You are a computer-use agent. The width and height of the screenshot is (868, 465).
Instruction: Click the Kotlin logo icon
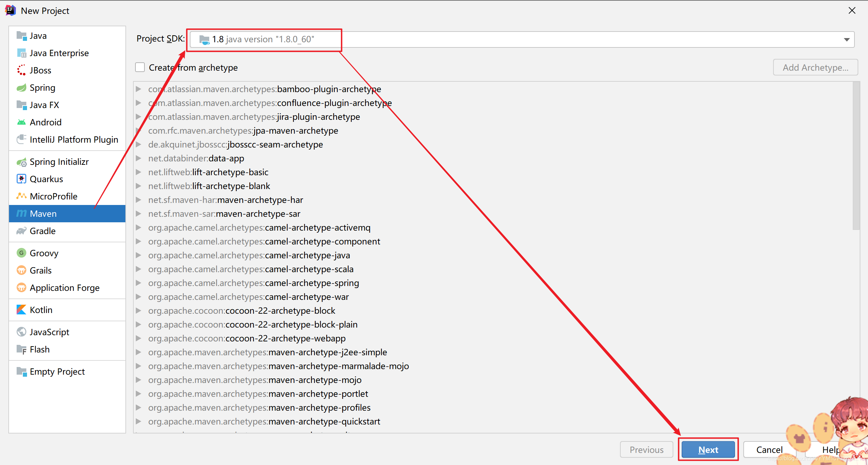(21, 310)
